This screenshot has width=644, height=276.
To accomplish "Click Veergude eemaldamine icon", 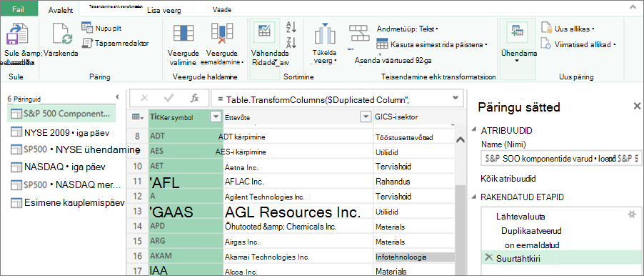I will 222,34.
